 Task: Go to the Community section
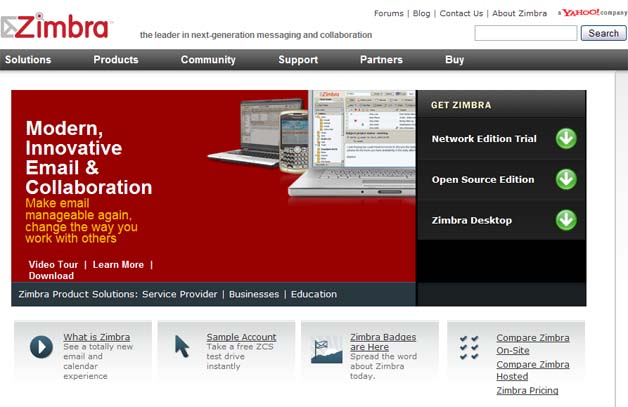(208, 60)
